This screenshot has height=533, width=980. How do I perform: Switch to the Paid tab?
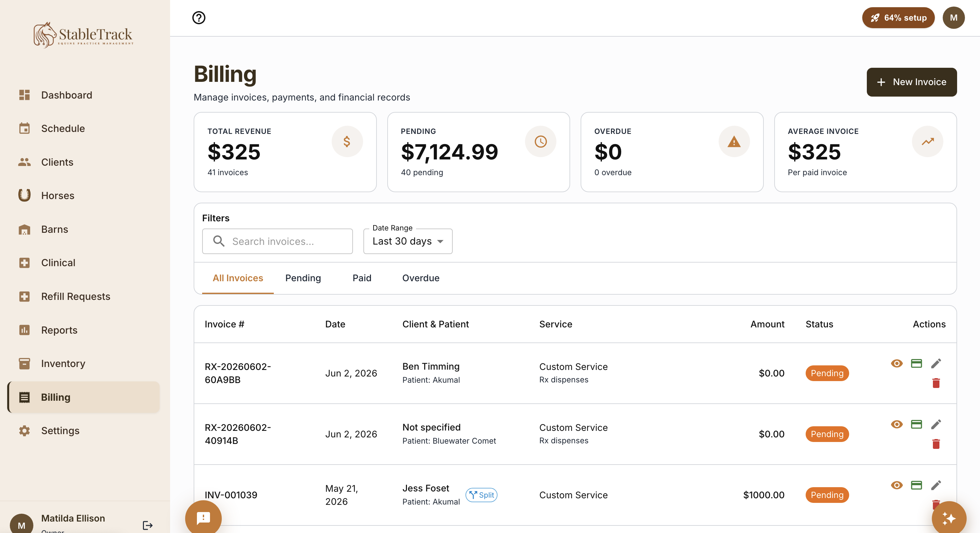tap(362, 278)
